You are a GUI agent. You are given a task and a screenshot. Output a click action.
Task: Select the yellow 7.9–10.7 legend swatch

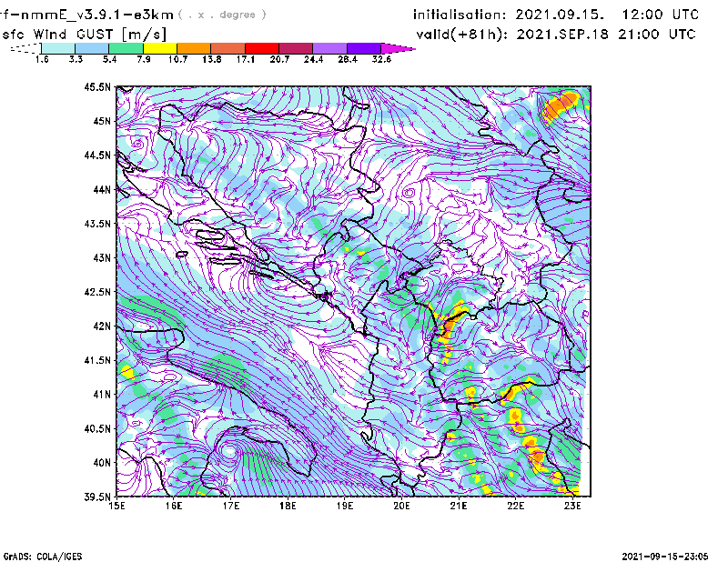[x=160, y=48]
